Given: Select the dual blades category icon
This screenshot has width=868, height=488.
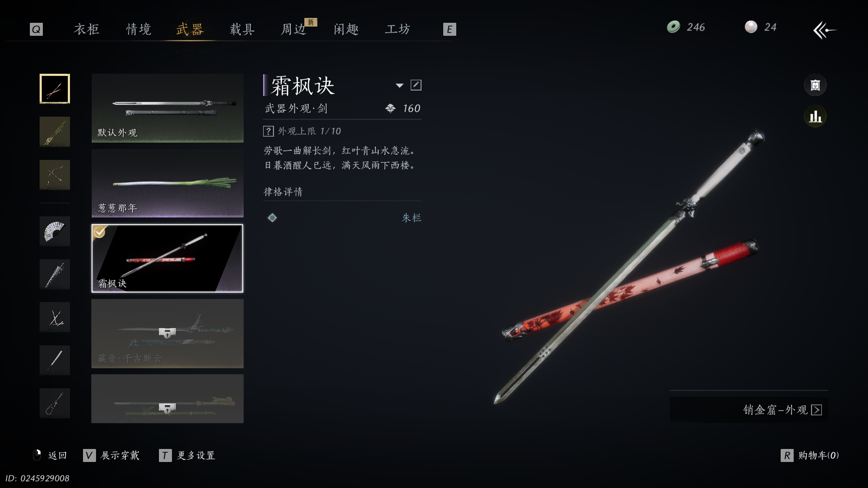Looking at the screenshot, I should (55, 317).
